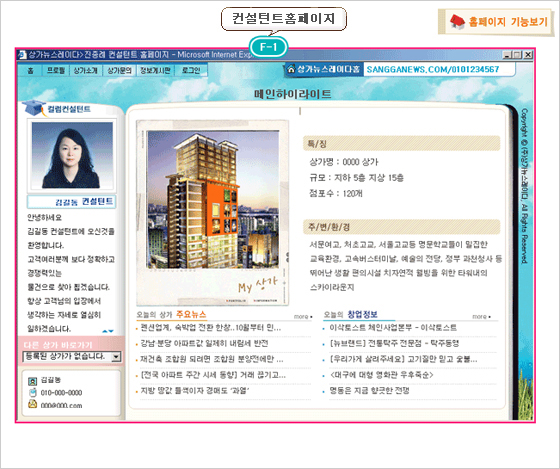Click the email icon next to 000@000.com
Screen dimensions: 560x469
point(32,404)
